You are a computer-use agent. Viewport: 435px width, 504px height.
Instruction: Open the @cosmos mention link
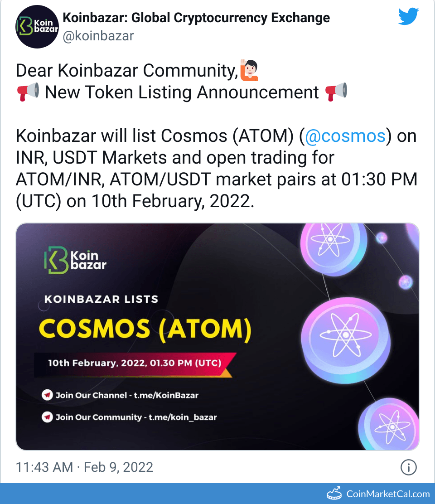tap(346, 136)
